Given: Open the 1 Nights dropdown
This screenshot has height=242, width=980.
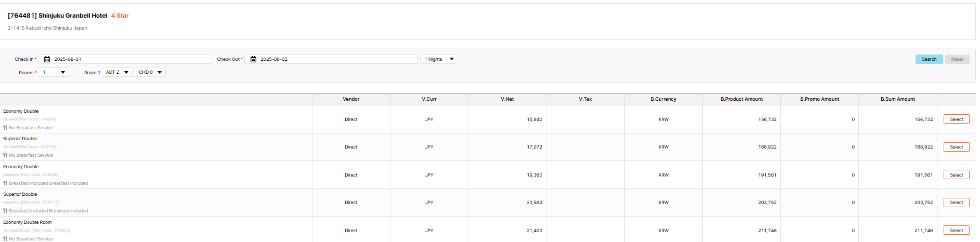Looking at the screenshot, I should pyautogui.click(x=439, y=59).
